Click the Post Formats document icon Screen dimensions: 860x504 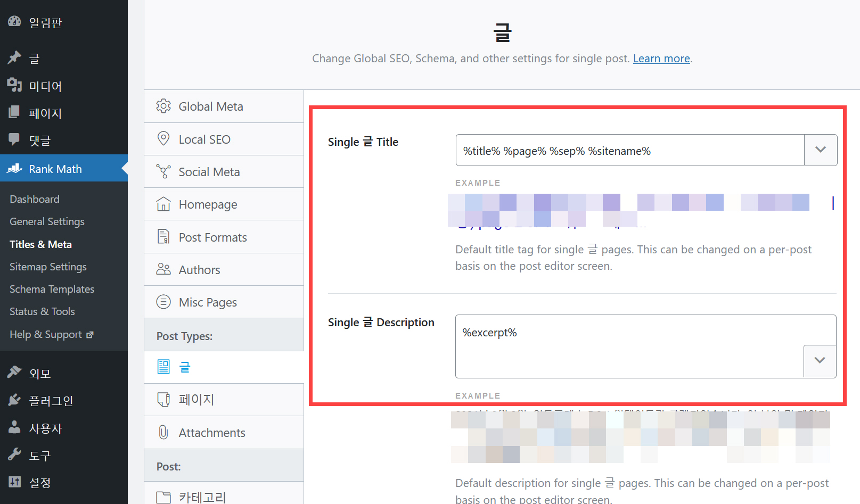coord(163,237)
